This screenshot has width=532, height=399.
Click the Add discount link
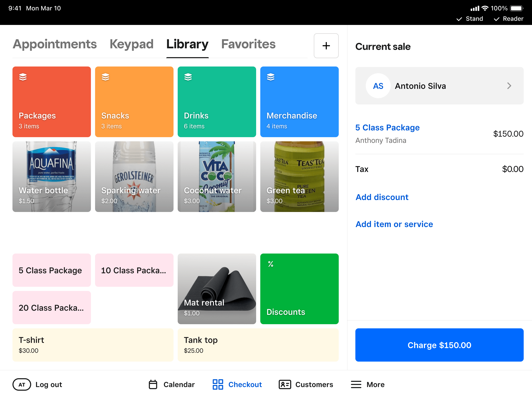pyautogui.click(x=382, y=197)
